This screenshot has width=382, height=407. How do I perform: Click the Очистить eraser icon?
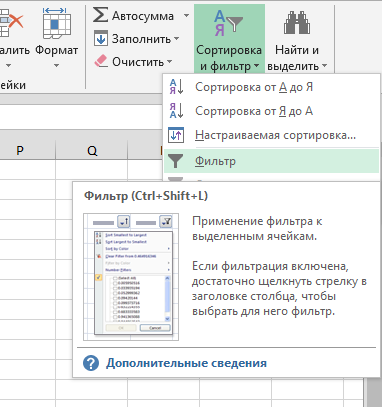pyautogui.click(x=101, y=61)
